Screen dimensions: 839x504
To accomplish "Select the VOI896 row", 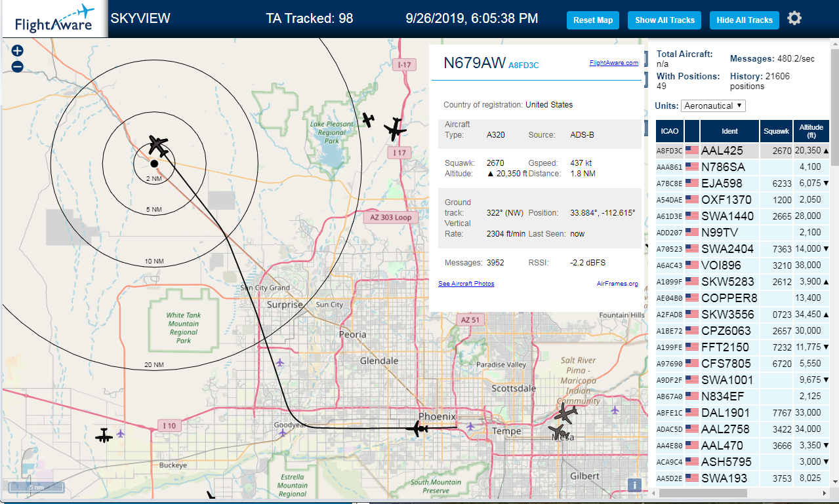I will 743,265.
